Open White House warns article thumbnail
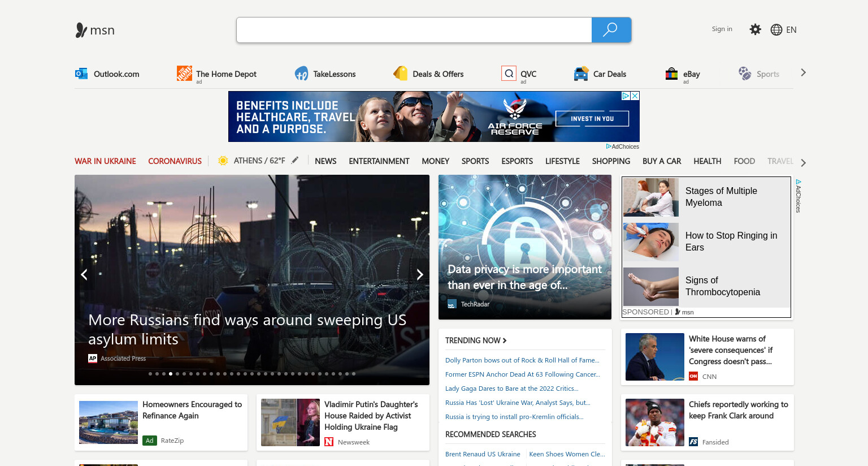 coord(655,357)
